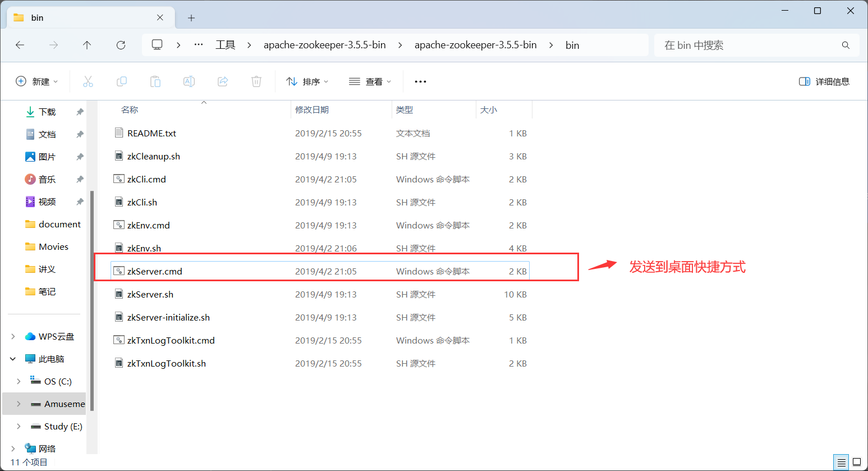Click the Paste clipboard icon
This screenshot has height=471, width=868.
(x=155, y=81)
